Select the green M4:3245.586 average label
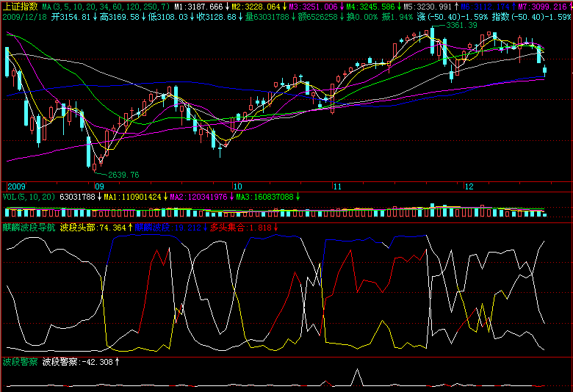573x392 pixels. coord(372,6)
